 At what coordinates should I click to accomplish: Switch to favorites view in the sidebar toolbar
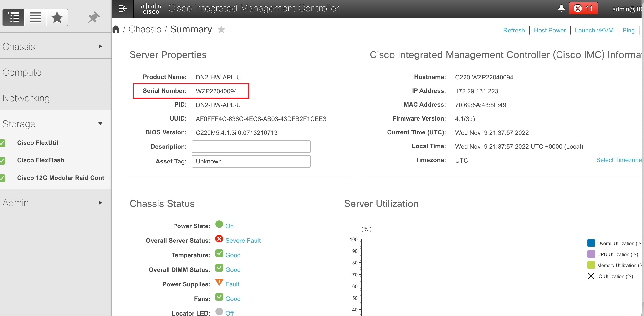coord(57,17)
